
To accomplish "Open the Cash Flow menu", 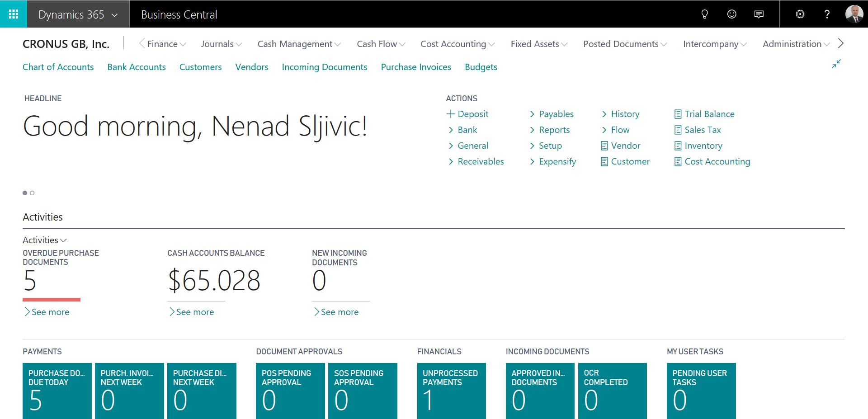I will [x=381, y=44].
